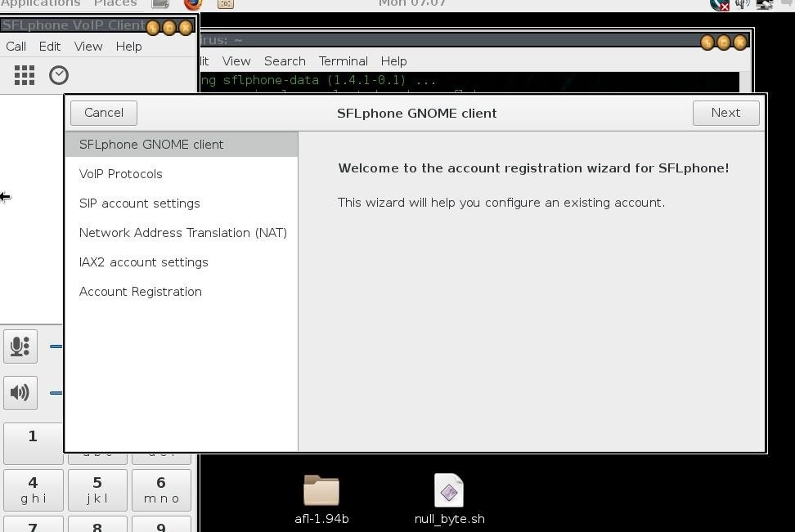The width and height of the screenshot is (795, 532).
Task: Open the afl-1.94b folder on desktop
Action: (321, 490)
